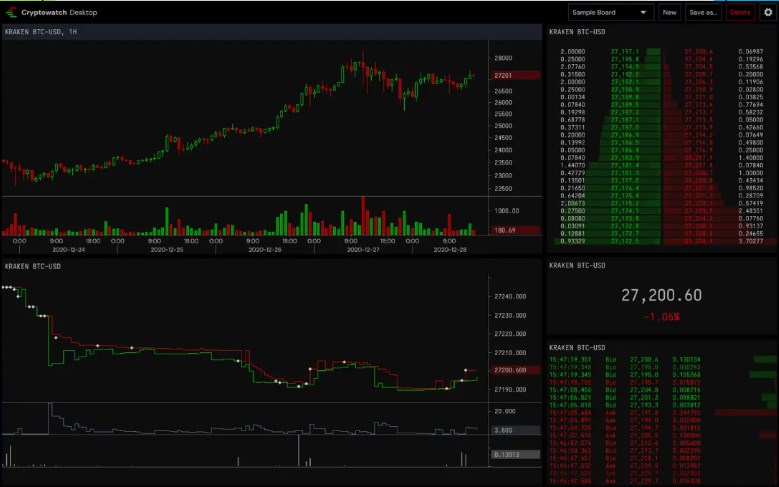Click the 1000.00 volume axis label
Viewport: 779px width, 487px height.
point(506,211)
